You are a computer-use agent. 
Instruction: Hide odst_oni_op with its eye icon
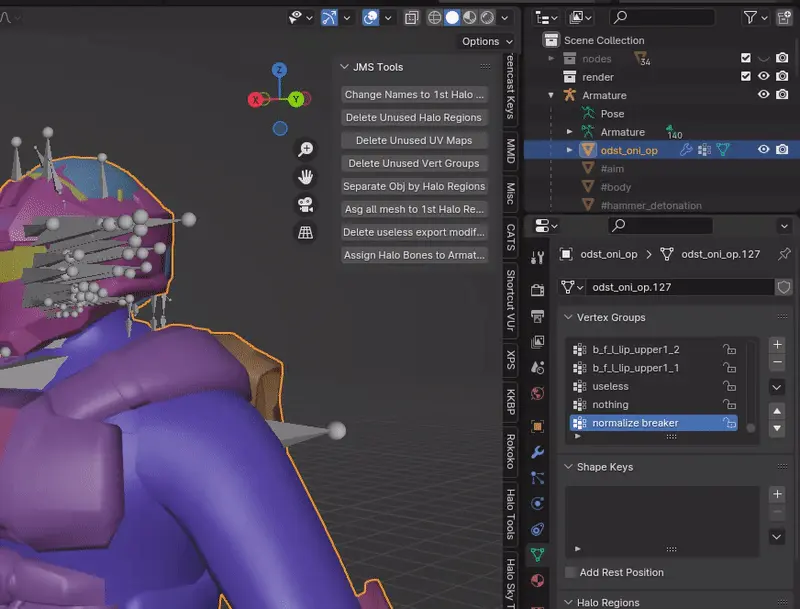pos(763,149)
